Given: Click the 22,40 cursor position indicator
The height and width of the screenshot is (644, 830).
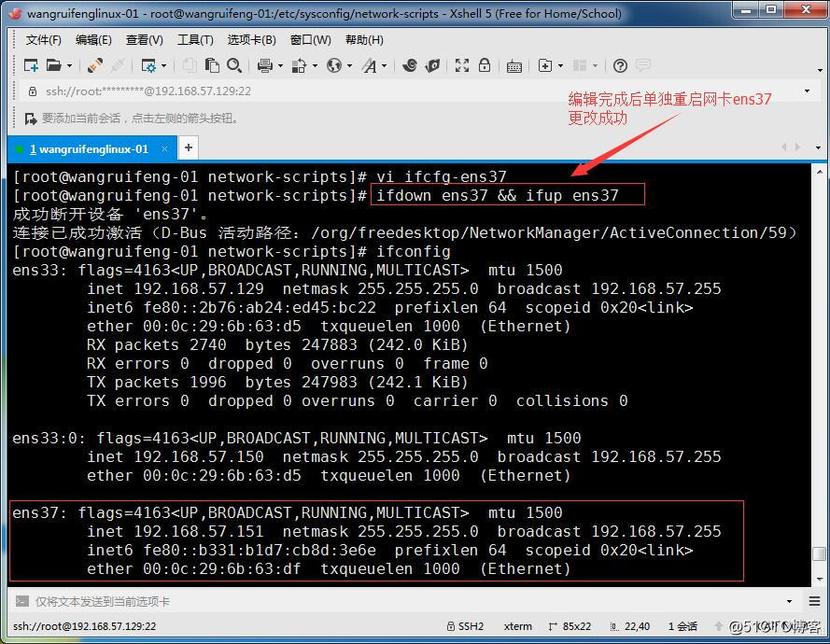Looking at the screenshot, I should click(x=629, y=626).
